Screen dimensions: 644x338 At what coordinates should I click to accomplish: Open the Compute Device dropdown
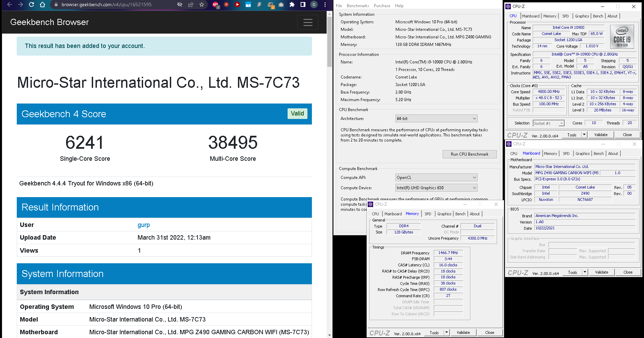tap(436, 188)
